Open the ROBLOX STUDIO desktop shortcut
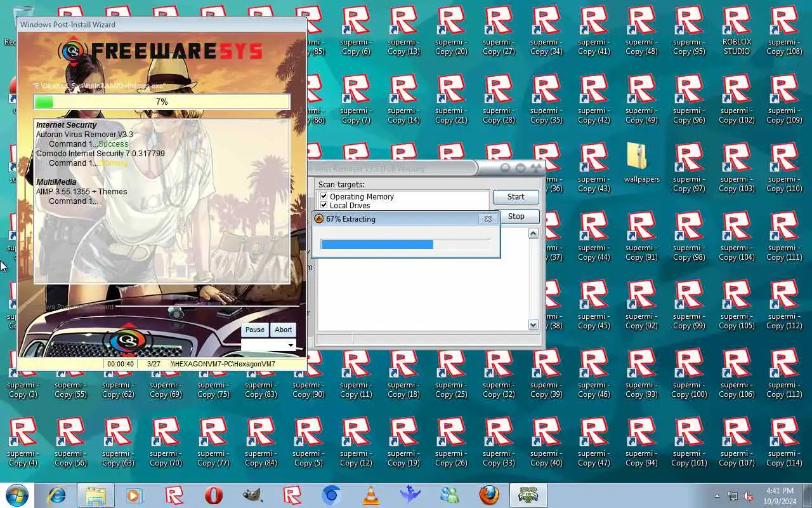 (737, 30)
